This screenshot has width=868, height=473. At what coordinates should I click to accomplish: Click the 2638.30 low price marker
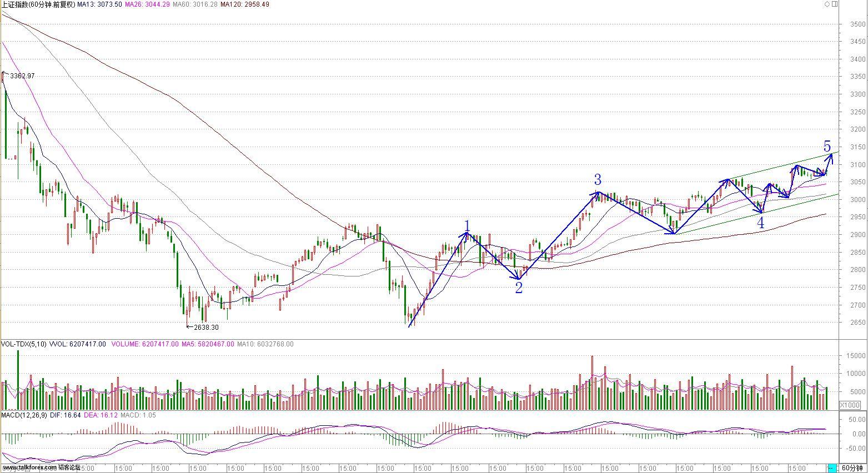(206, 328)
